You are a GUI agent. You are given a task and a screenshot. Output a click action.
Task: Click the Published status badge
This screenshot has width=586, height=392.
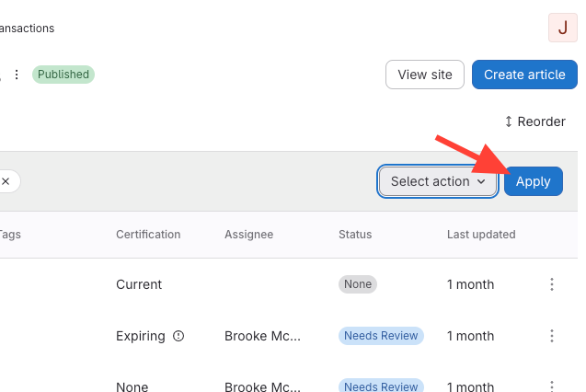63,75
